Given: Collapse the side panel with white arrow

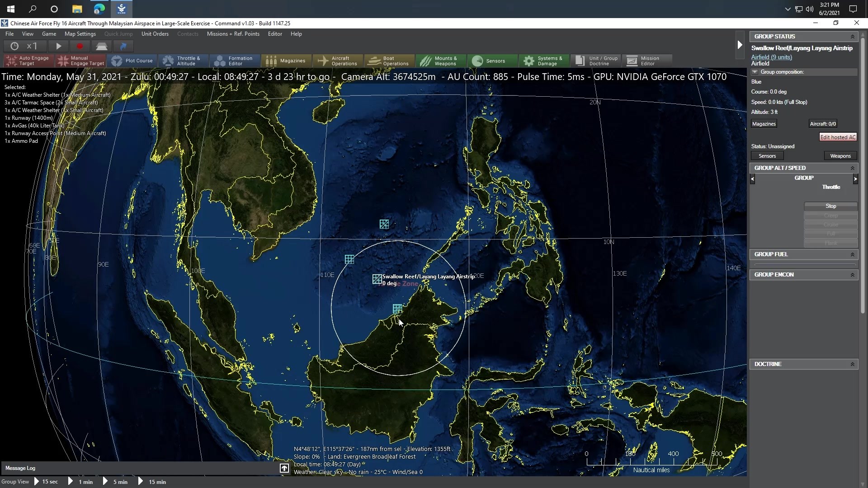Looking at the screenshot, I should tap(740, 45).
